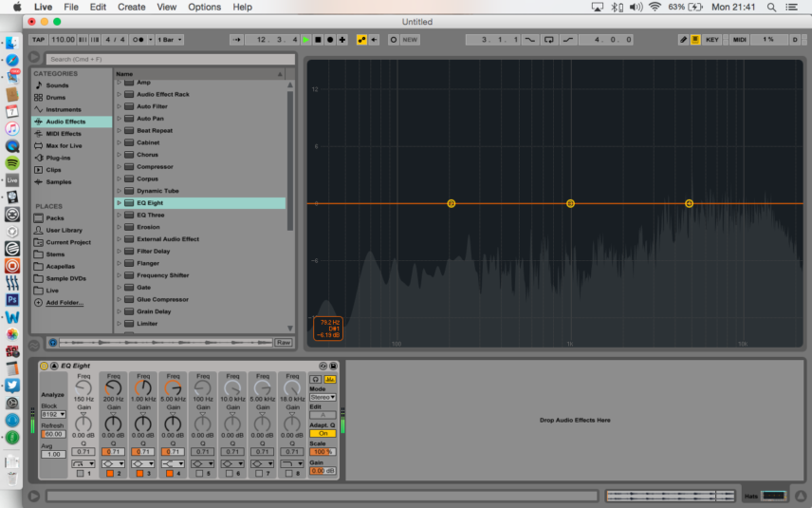The image size is (812, 508).
Task: Open the File menu
Action: tap(71, 7)
